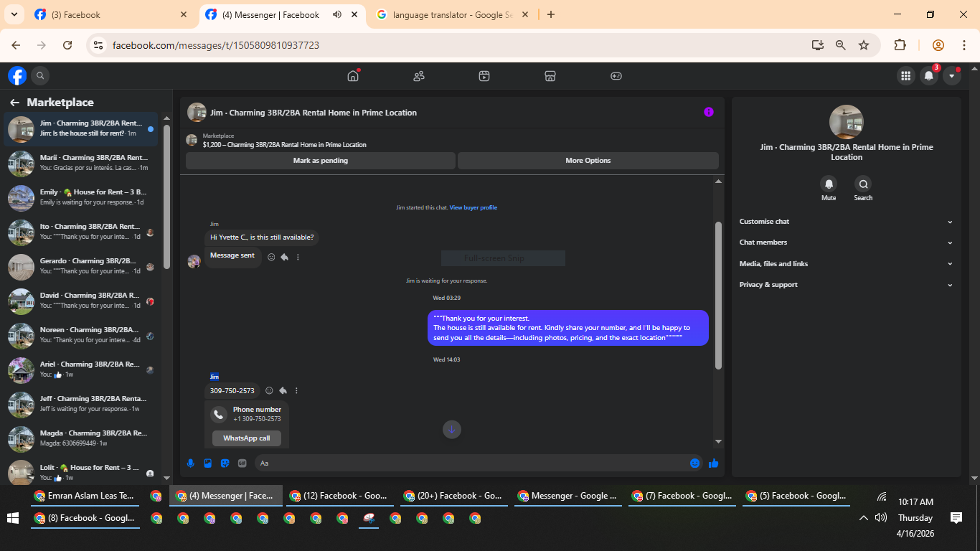Switch to the language translator tab
This screenshot has height=551, width=980.
click(x=452, y=14)
